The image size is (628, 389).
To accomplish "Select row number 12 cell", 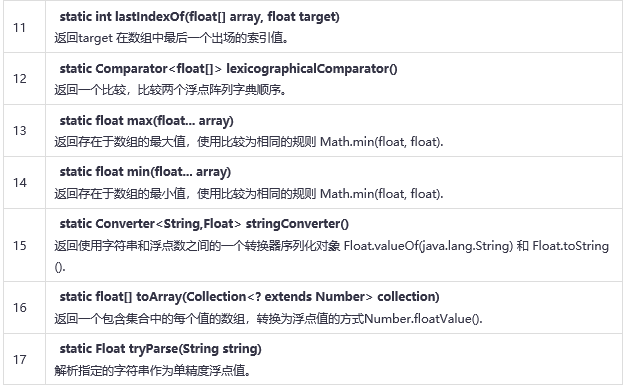I will pos(24,79).
